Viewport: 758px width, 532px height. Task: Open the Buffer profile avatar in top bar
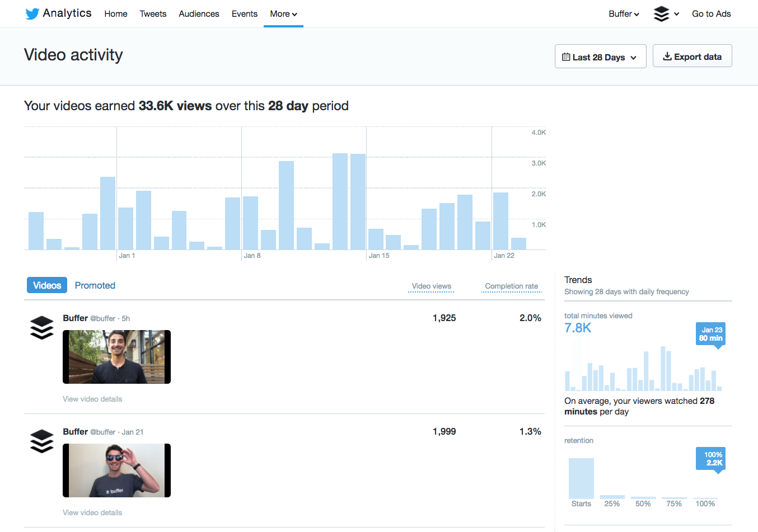click(x=661, y=13)
